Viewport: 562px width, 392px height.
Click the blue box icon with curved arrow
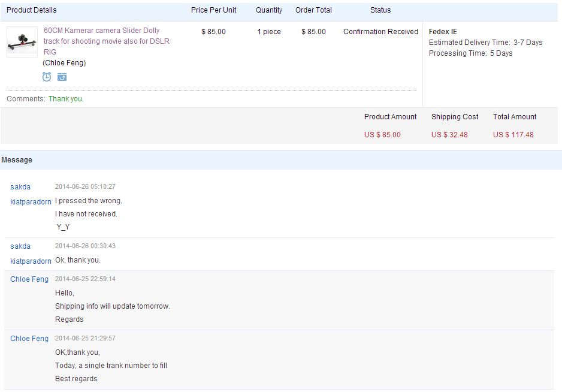click(x=62, y=77)
